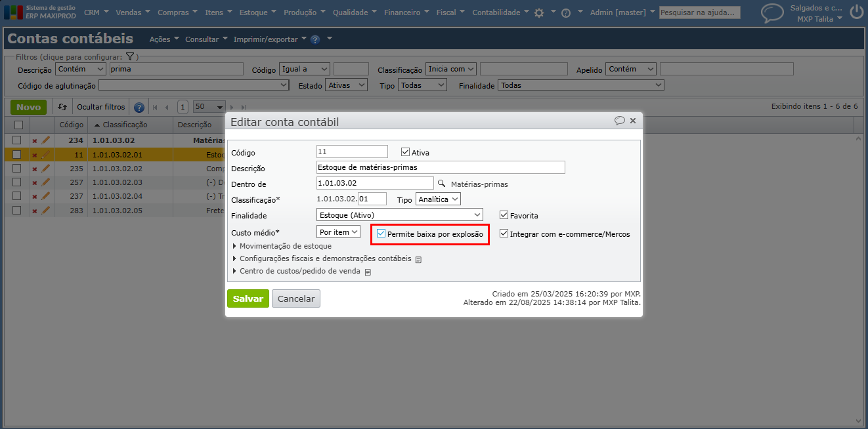The image size is (868, 429).
Task: Click the help icon in Contas contábeis header
Action: pyautogui.click(x=315, y=39)
